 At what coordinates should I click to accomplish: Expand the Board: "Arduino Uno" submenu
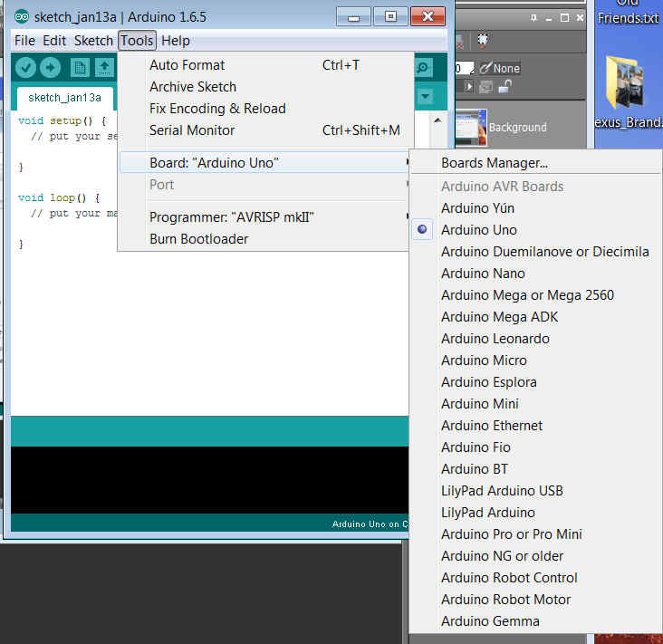point(264,163)
